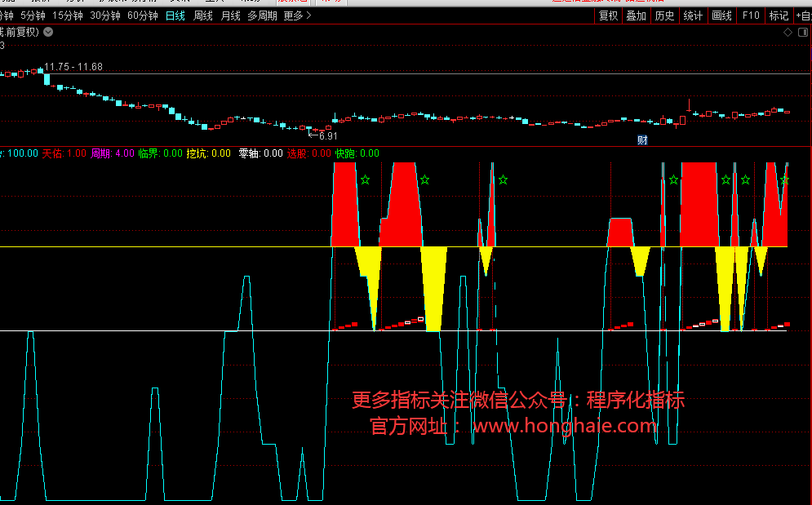This screenshot has width=812, height=505.
Task: Click the diamond icon above the chart
Action: point(788,33)
